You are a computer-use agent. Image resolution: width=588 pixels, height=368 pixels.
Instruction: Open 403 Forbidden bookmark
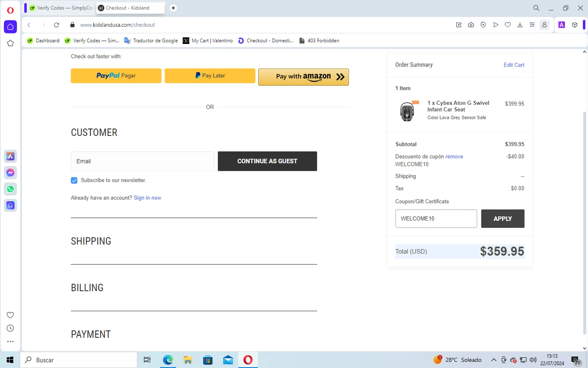click(319, 40)
